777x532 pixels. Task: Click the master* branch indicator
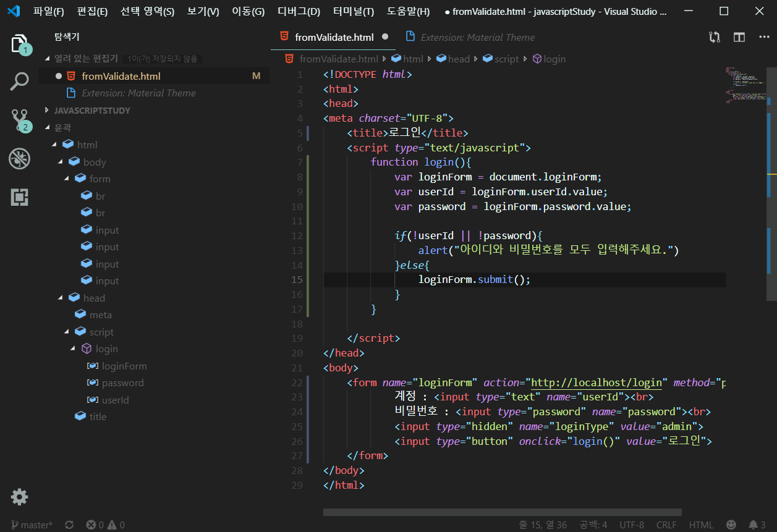coord(32,525)
